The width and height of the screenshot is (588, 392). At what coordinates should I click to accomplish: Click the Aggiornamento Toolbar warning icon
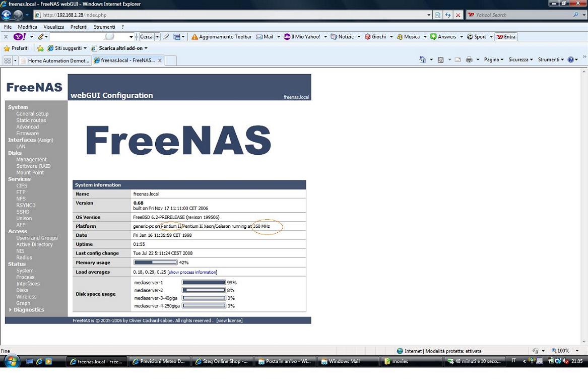(x=194, y=37)
